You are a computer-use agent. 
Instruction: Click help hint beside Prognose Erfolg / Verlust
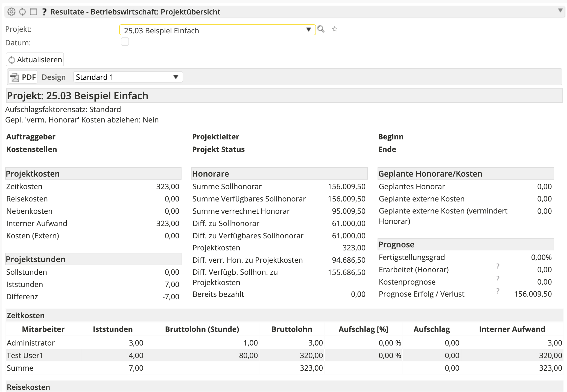point(498,291)
